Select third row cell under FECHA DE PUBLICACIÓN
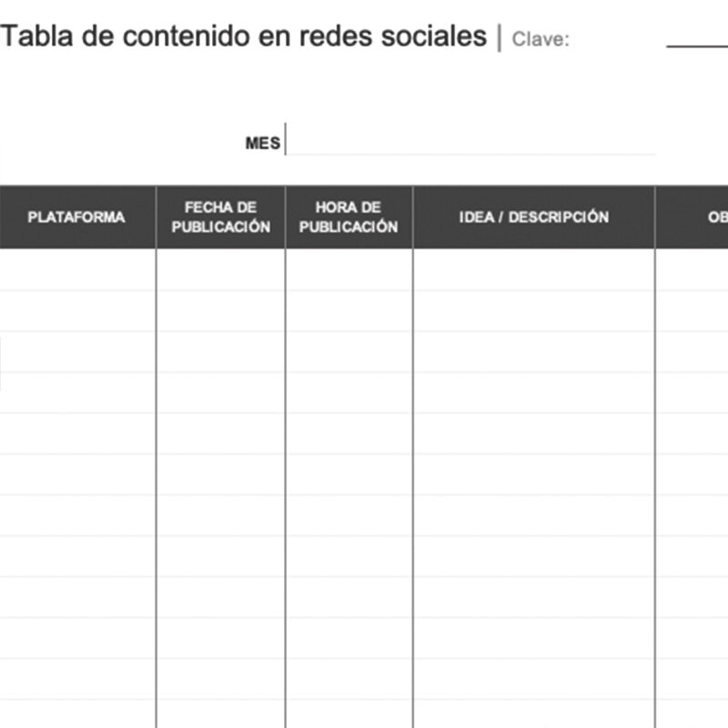Screen dimensions: 728x728 (220, 352)
